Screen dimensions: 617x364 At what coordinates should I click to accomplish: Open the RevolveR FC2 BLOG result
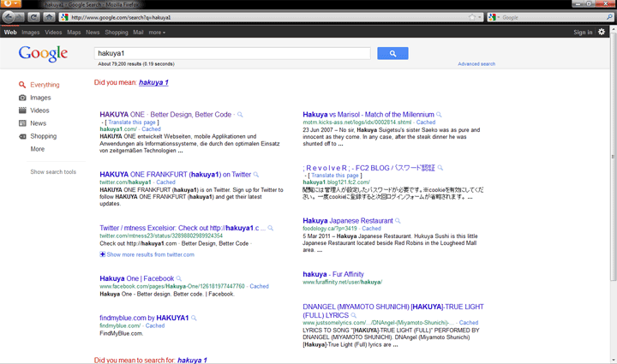(x=368, y=168)
